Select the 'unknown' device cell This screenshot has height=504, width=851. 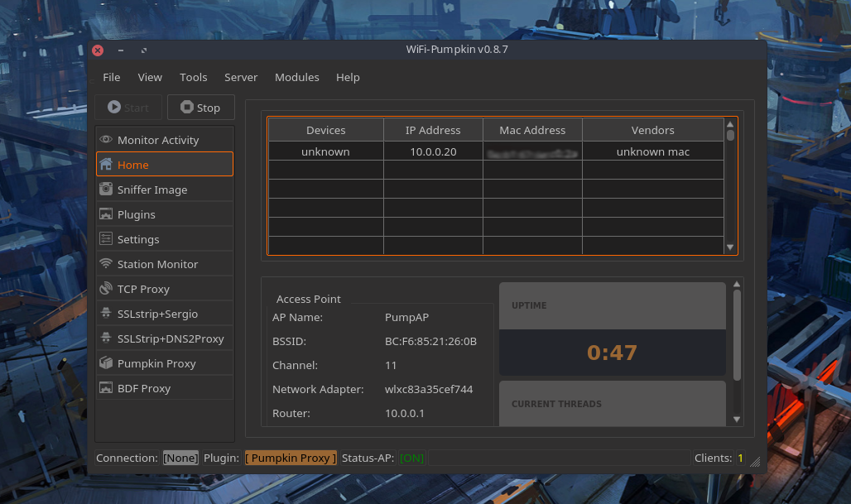click(x=325, y=151)
